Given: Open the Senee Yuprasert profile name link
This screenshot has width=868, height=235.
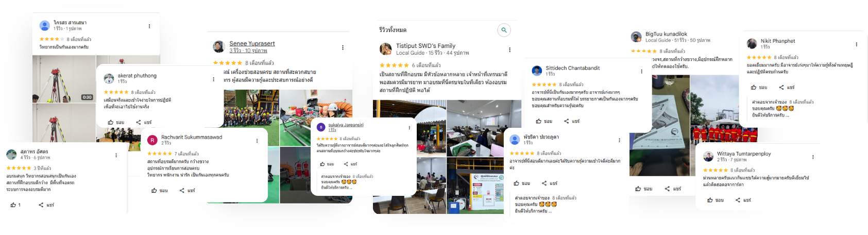Looking at the screenshot, I should pyautogui.click(x=252, y=43).
